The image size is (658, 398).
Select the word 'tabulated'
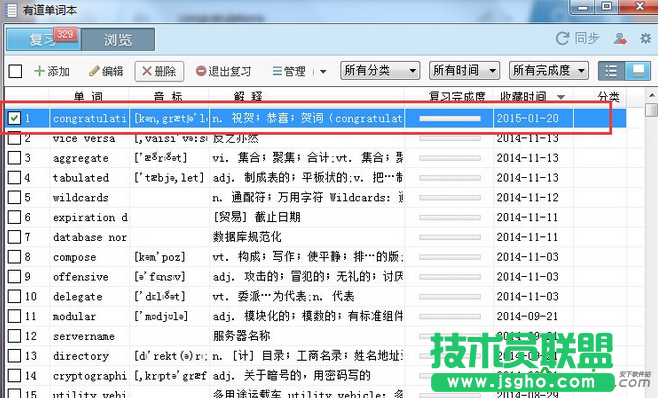81,178
